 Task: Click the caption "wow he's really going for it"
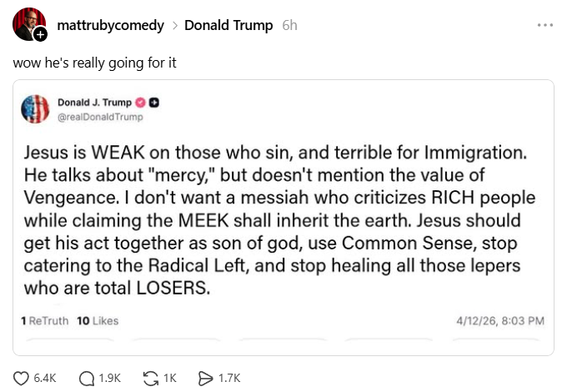point(94,63)
